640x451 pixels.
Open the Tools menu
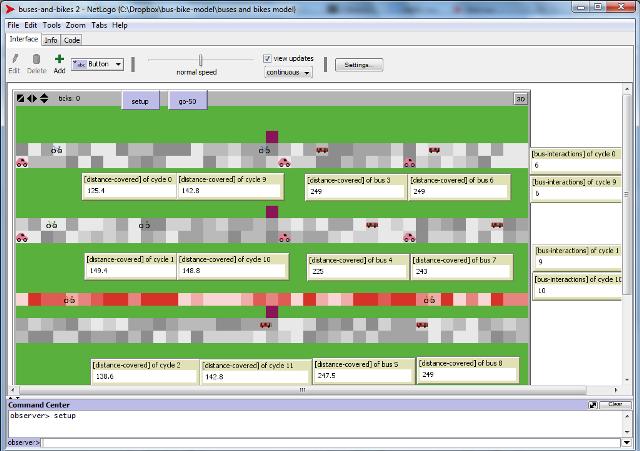tap(51, 25)
